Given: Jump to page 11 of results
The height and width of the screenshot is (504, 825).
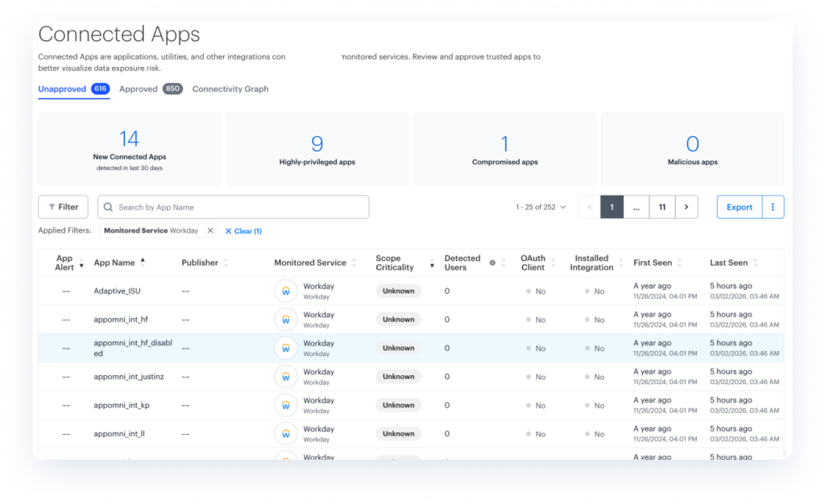Looking at the screenshot, I should (661, 207).
